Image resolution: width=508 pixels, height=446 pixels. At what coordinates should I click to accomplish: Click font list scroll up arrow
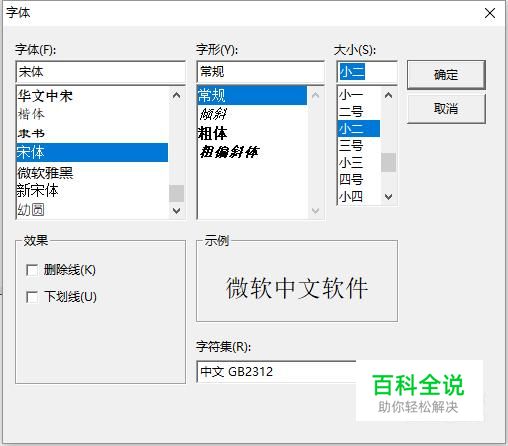click(176, 96)
